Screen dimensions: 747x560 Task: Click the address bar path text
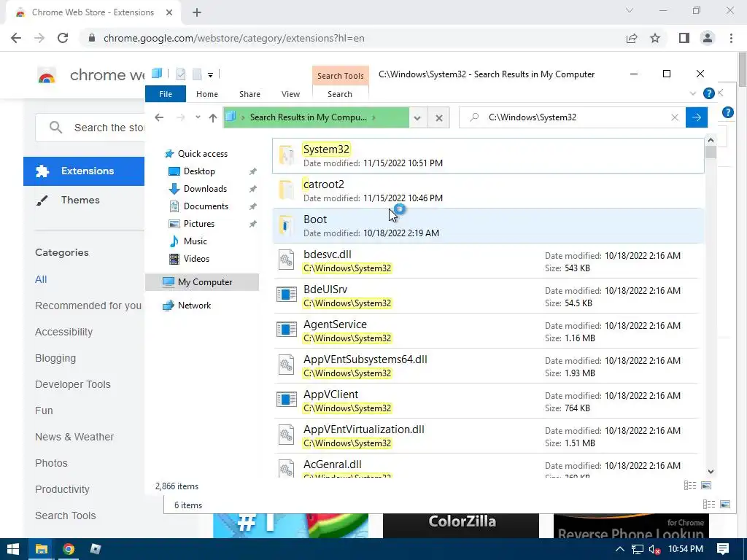click(309, 117)
